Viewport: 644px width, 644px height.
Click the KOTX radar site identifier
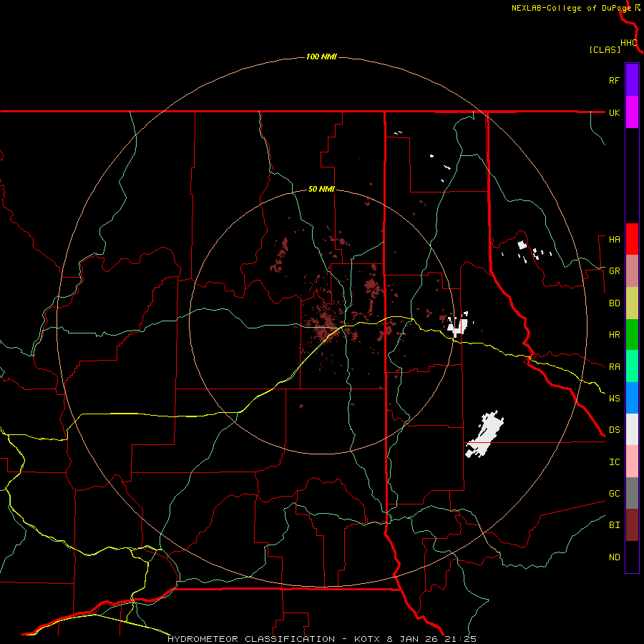click(x=368, y=639)
